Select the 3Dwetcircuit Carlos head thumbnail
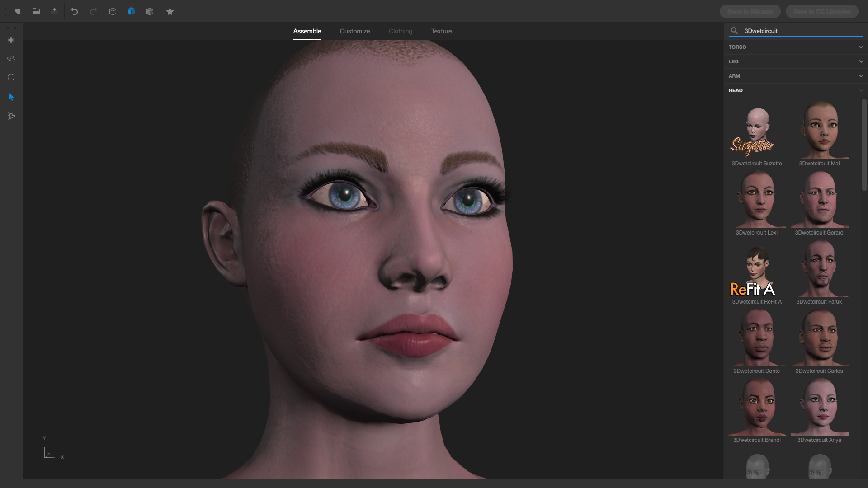This screenshot has width=868, height=488. point(820,338)
